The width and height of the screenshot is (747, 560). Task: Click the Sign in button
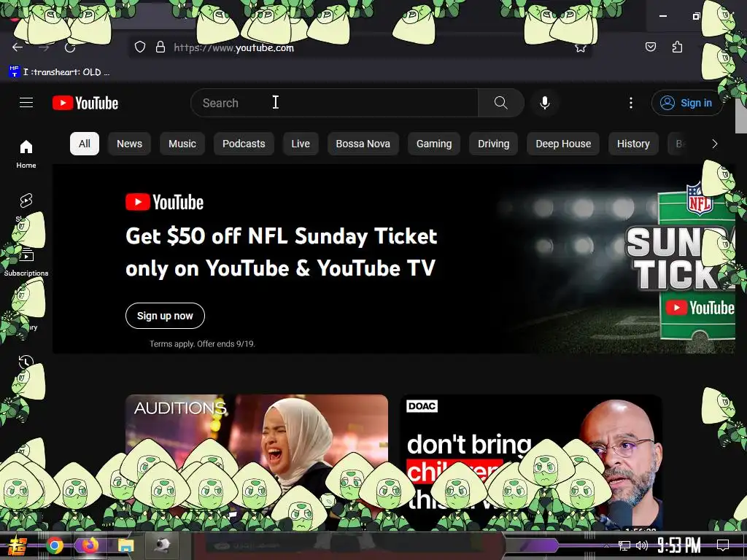[686, 103]
